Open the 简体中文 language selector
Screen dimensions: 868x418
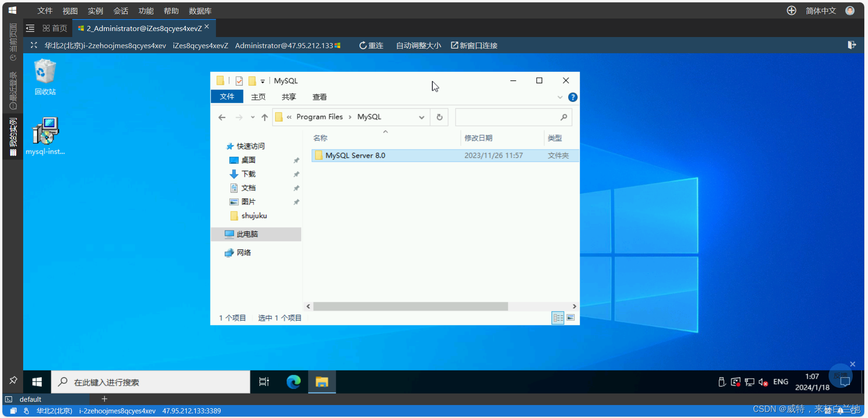(821, 11)
